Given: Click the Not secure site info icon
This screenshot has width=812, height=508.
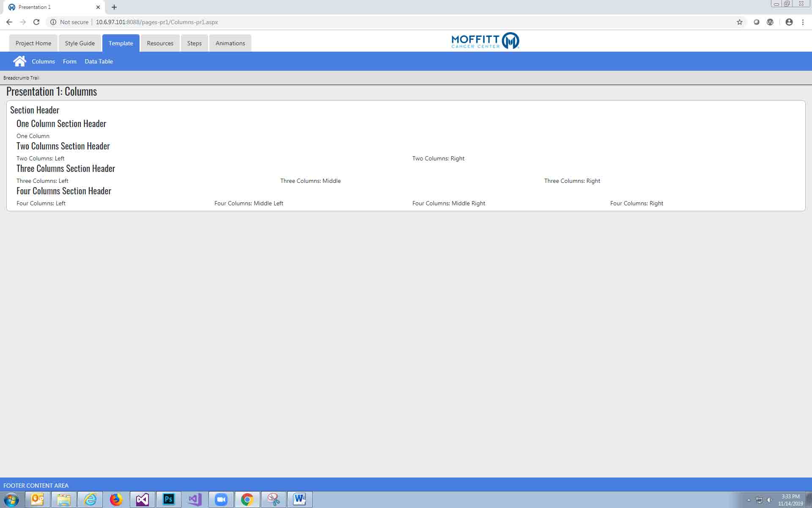Looking at the screenshot, I should click(53, 22).
